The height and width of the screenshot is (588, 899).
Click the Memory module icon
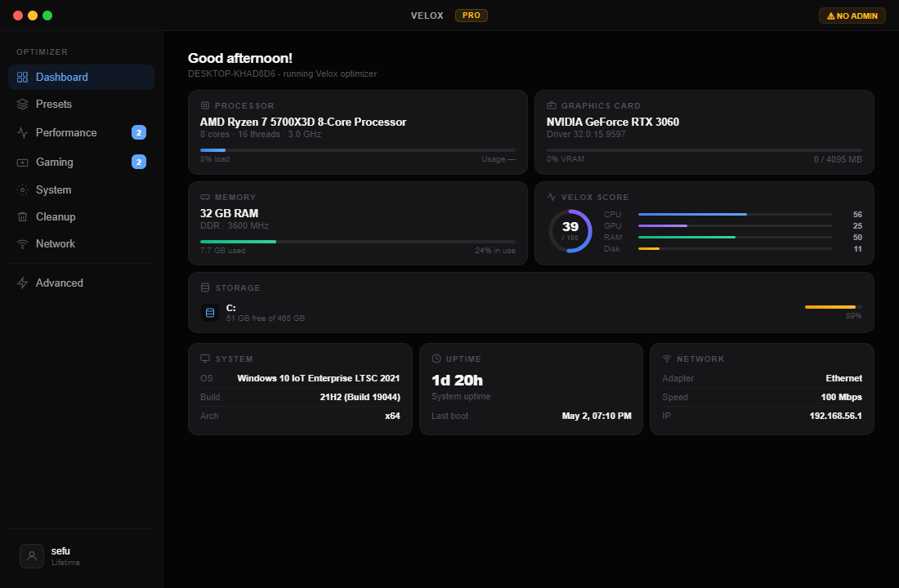(204, 197)
